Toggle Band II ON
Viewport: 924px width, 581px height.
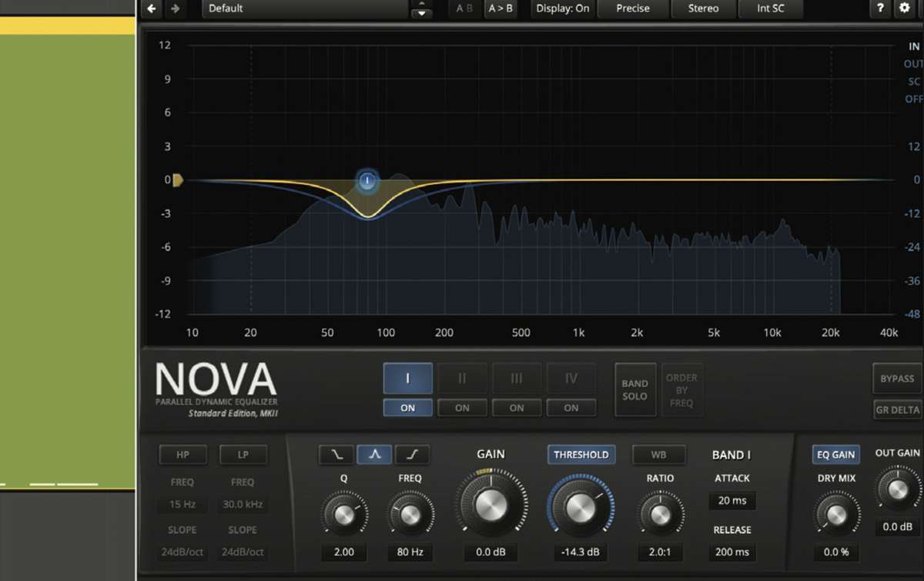click(461, 408)
